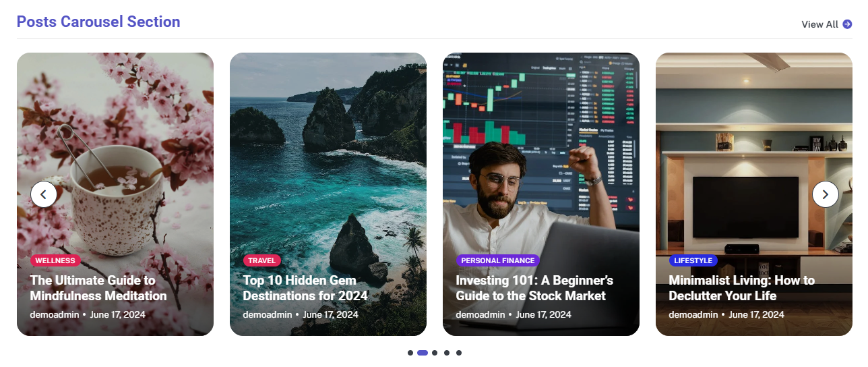Open Minimalist Living declutter post
The image size is (868, 367).
click(741, 288)
